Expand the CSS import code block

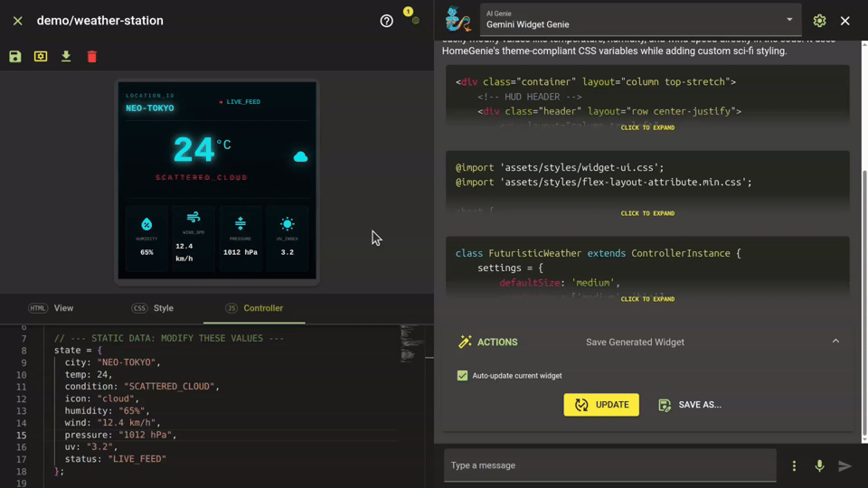pos(647,213)
